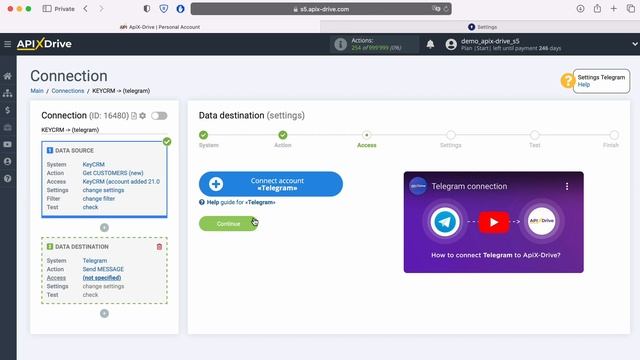
Task: Open the briefcase icon in the sidebar
Action: click(7, 127)
